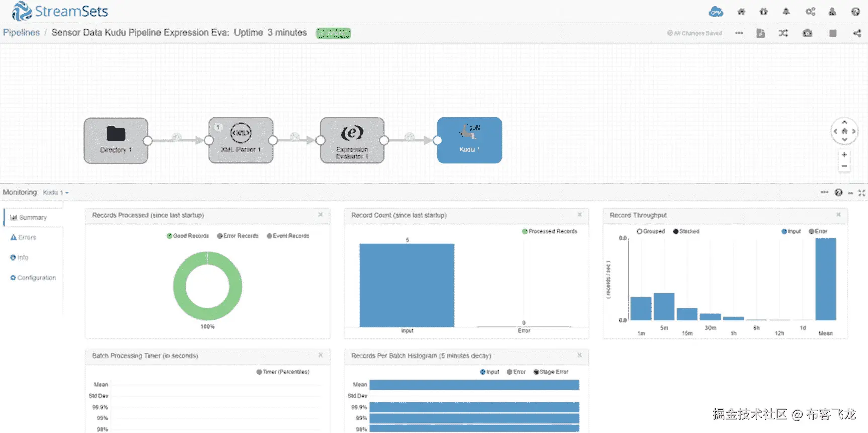Toggle Stage Error legend in histogram
Screen dimensions: 868x433
tap(550, 372)
